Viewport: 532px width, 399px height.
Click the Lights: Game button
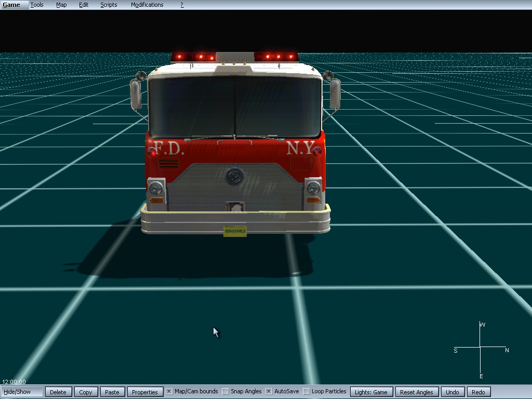(371, 392)
